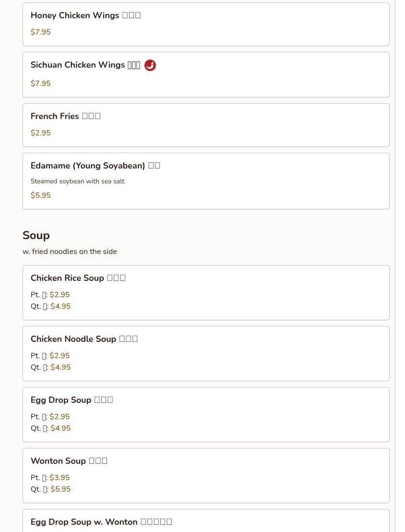Click Egg Drop Soup pint price
The height and width of the screenshot is (532, 405).
pos(60,416)
